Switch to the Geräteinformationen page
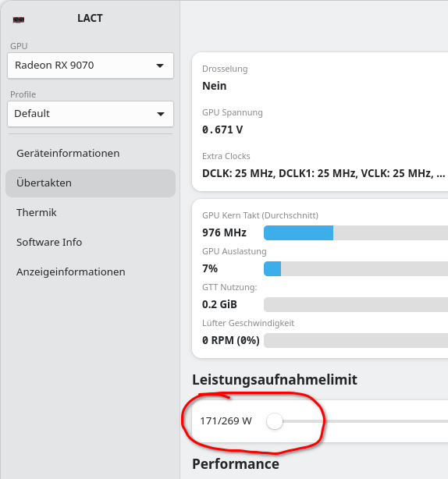This screenshot has width=448, height=479. [x=91, y=153]
